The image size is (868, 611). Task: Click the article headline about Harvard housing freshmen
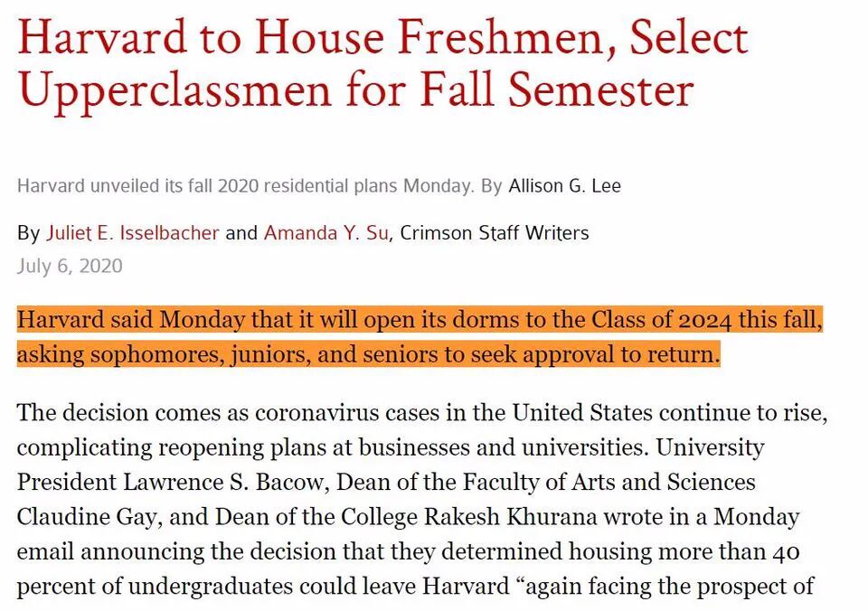point(383,64)
